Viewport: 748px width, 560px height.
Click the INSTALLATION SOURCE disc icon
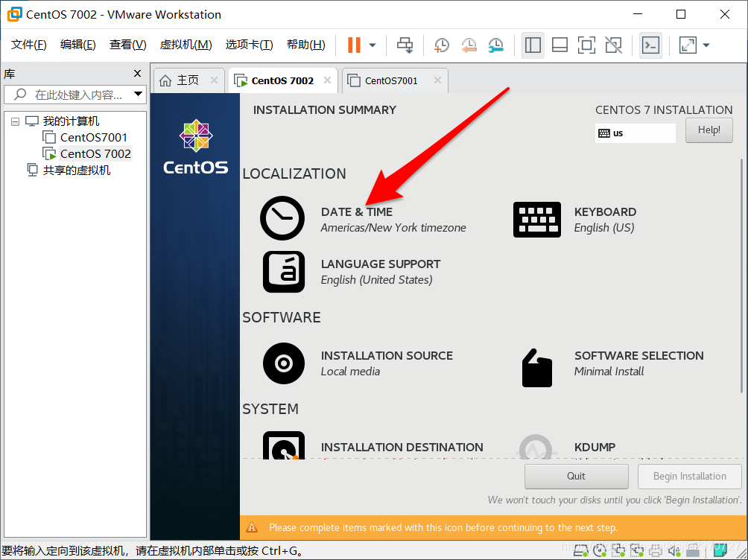pos(284,363)
